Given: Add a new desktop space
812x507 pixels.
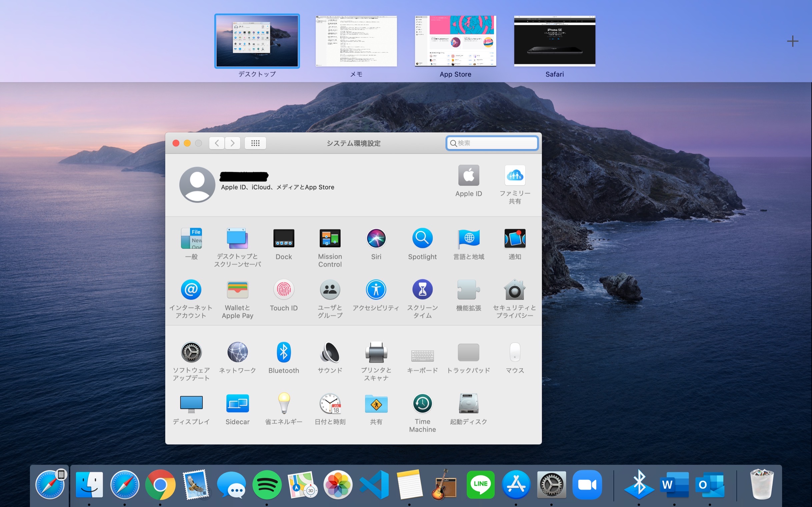Looking at the screenshot, I should click(x=793, y=41).
